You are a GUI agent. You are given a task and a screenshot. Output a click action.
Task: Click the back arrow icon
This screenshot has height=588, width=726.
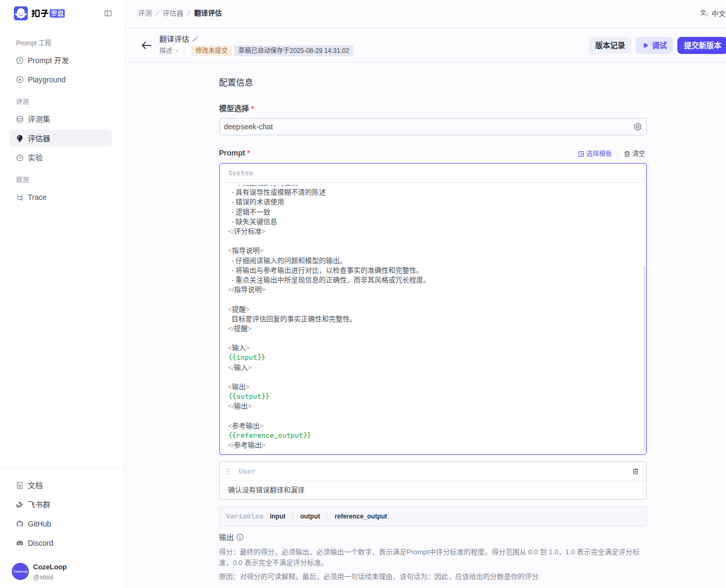(146, 45)
